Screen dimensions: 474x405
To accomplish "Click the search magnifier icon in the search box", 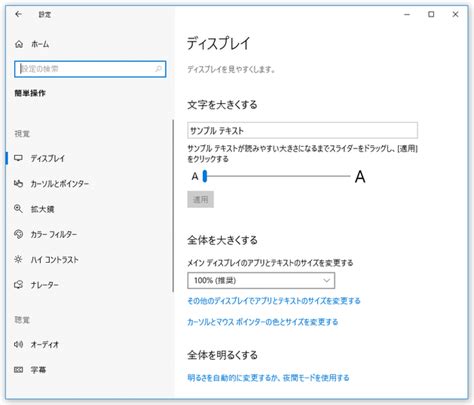I will 158,69.
